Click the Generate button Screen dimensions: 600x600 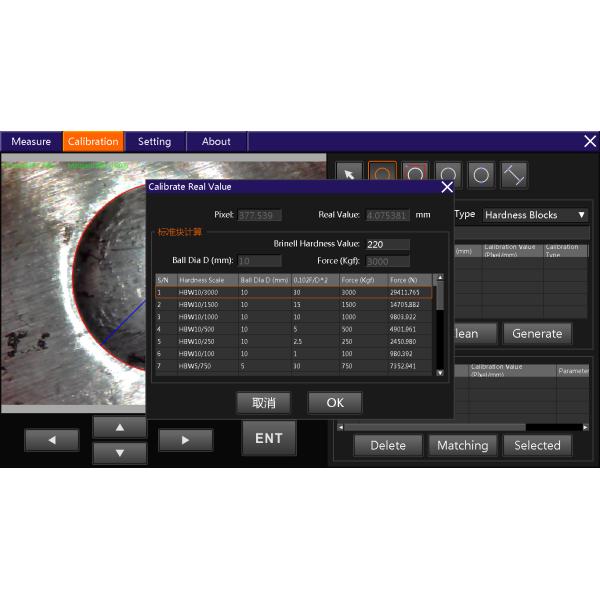pyautogui.click(x=537, y=334)
